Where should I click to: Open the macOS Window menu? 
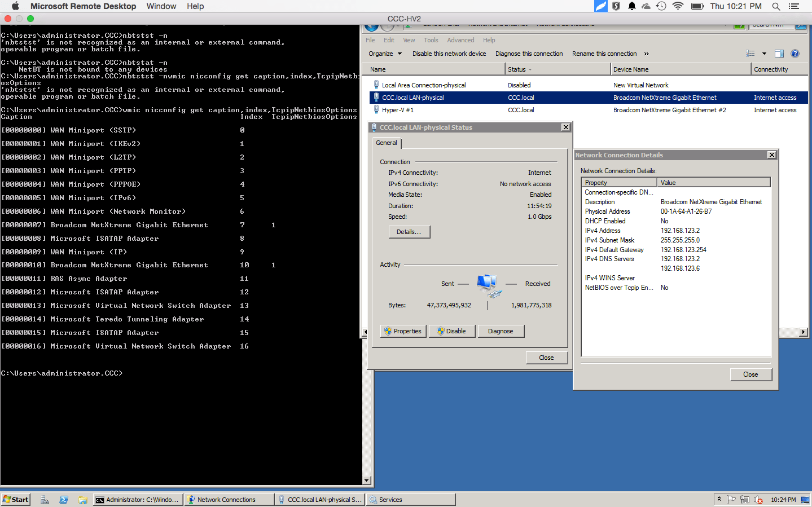click(x=161, y=6)
